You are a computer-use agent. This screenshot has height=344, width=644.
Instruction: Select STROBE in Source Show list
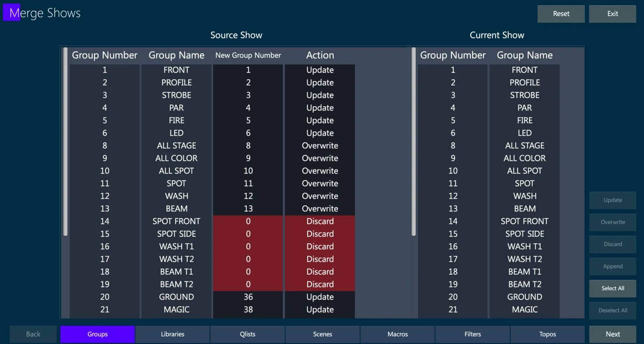tap(176, 95)
